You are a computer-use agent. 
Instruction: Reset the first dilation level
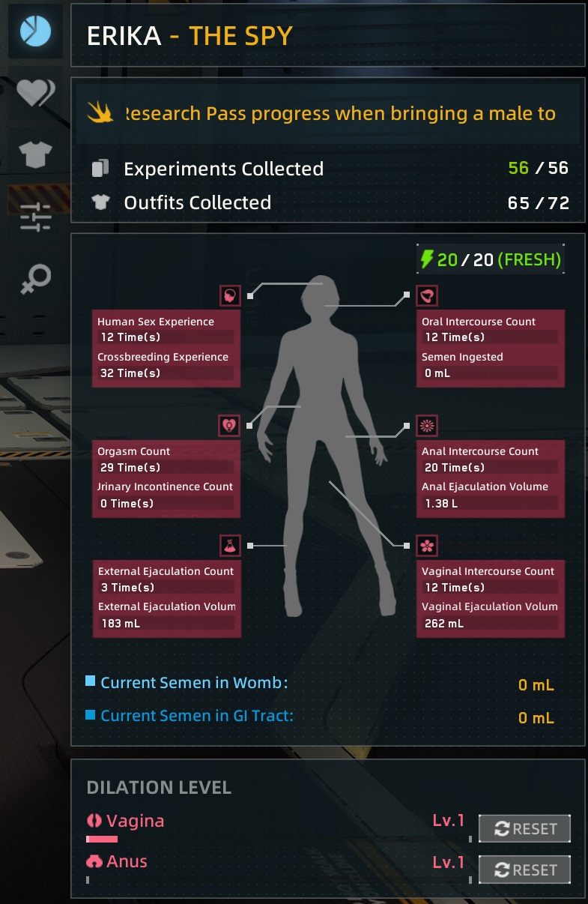[x=524, y=829]
